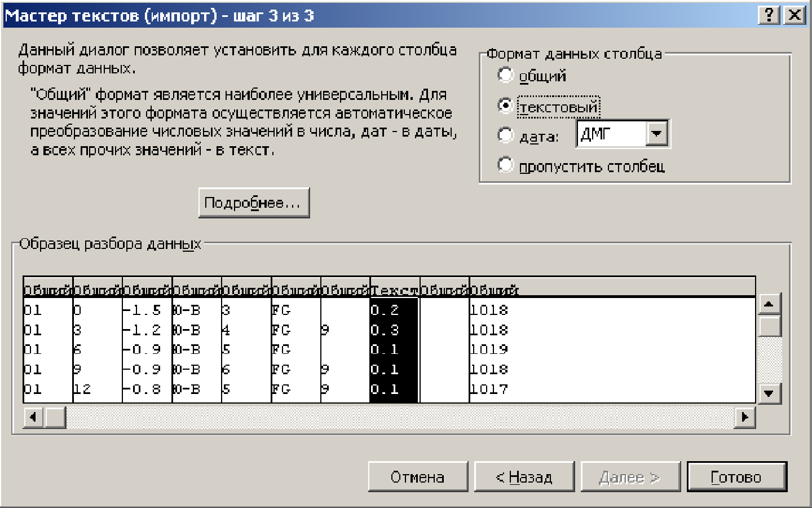Click the question mark help button

coord(769,15)
